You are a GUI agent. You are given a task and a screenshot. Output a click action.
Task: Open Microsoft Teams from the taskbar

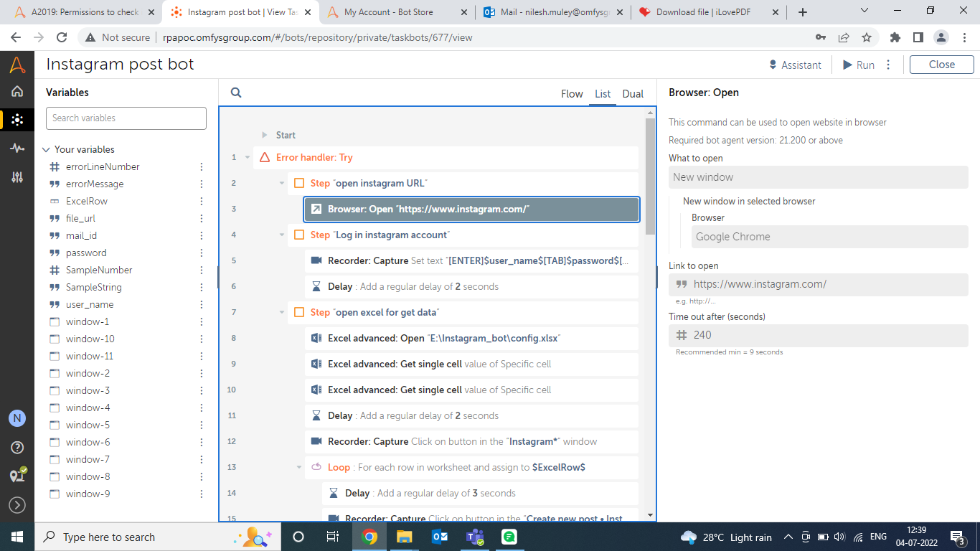(473, 537)
